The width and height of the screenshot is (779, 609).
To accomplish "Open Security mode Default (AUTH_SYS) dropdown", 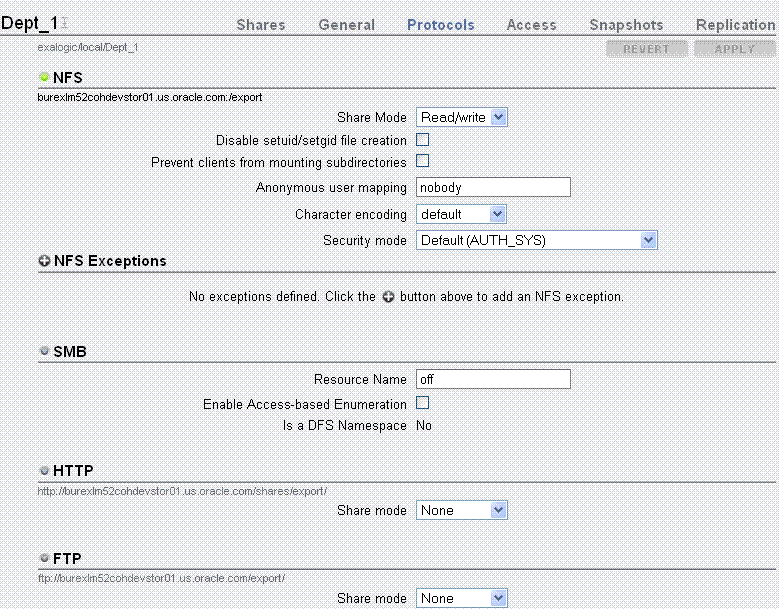I will tap(537, 240).
